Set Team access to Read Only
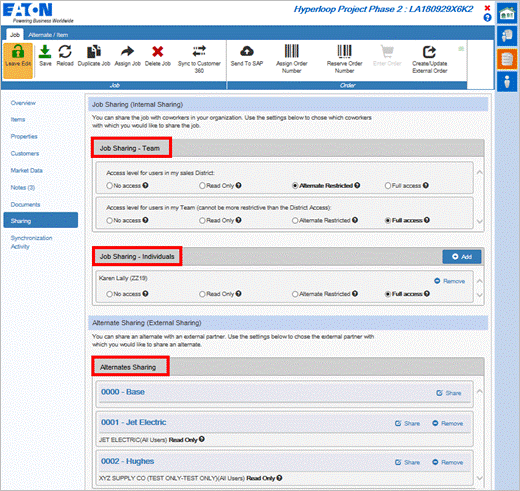Image resolution: width=520 pixels, height=491 pixels. pyautogui.click(x=202, y=221)
